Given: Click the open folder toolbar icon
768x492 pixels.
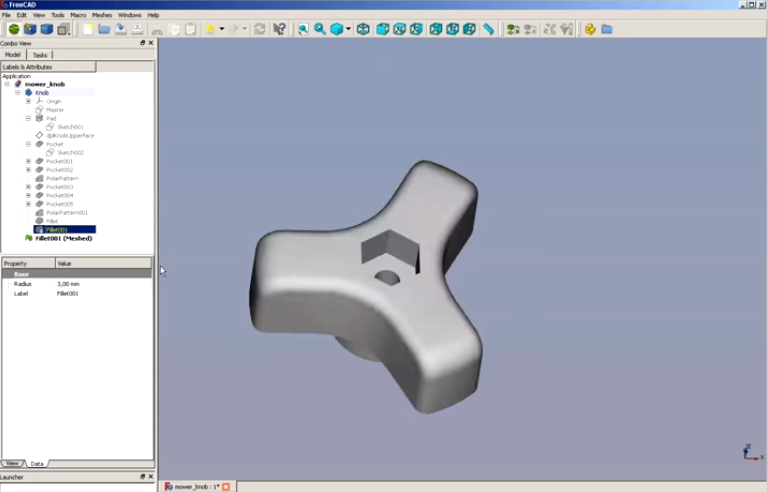Looking at the screenshot, I should point(104,29).
